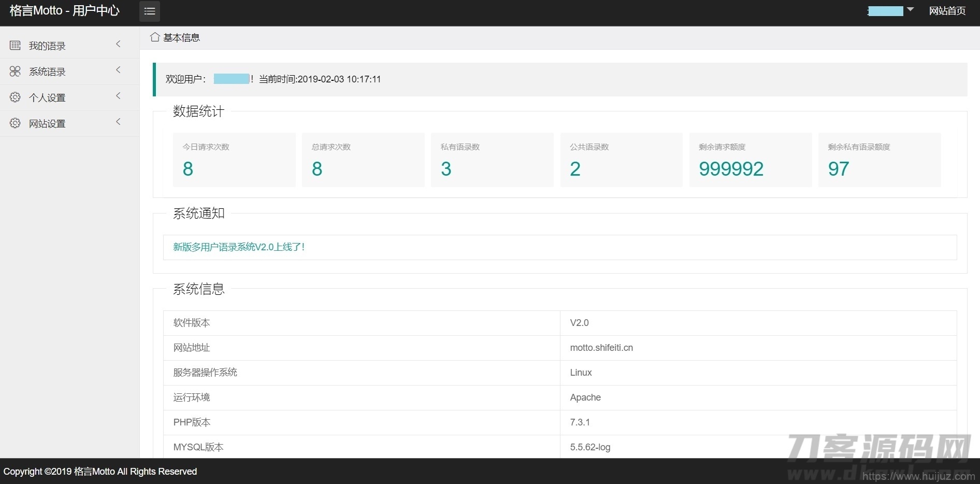Click the 系统信息 section heading

pos(198,289)
